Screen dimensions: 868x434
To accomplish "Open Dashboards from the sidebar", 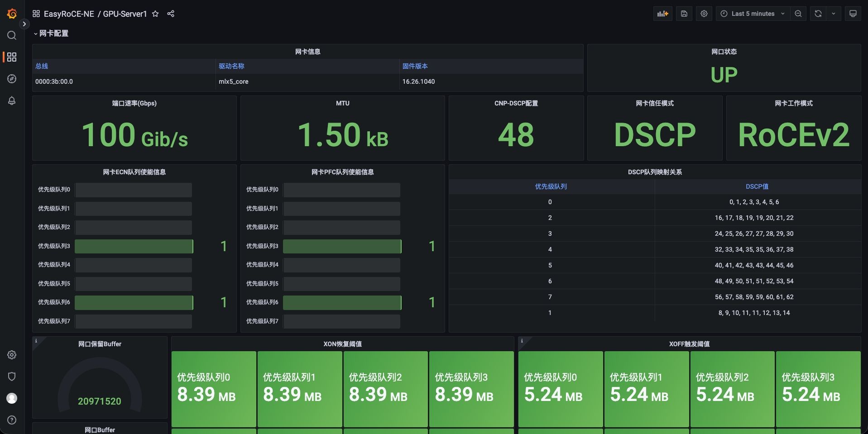I will coord(12,57).
